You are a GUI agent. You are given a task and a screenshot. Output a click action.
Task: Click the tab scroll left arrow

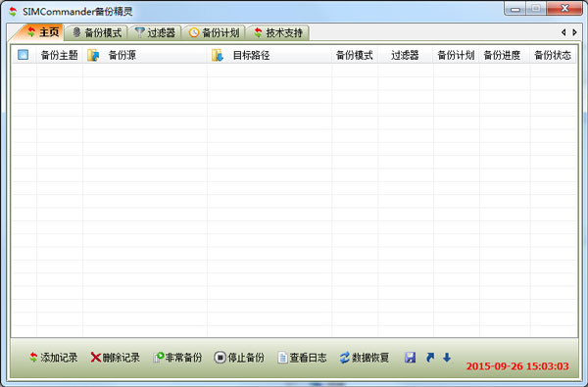(563, 32)
